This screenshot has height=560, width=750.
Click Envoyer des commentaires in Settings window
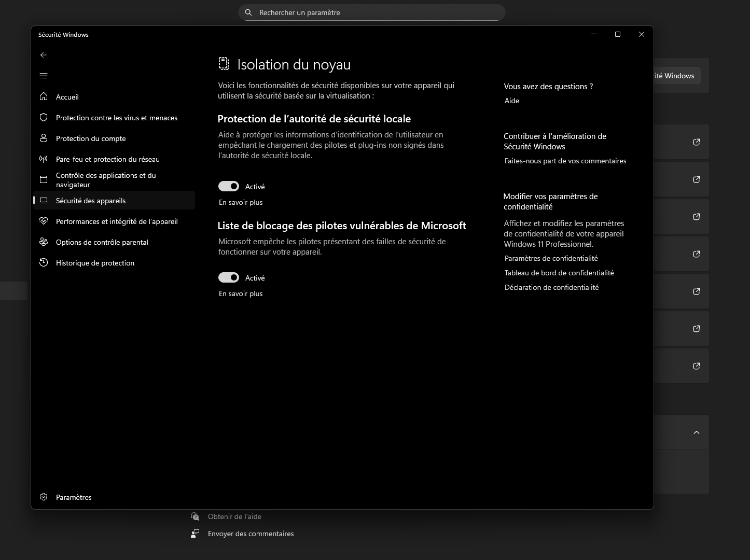click(x=251, y=534)
